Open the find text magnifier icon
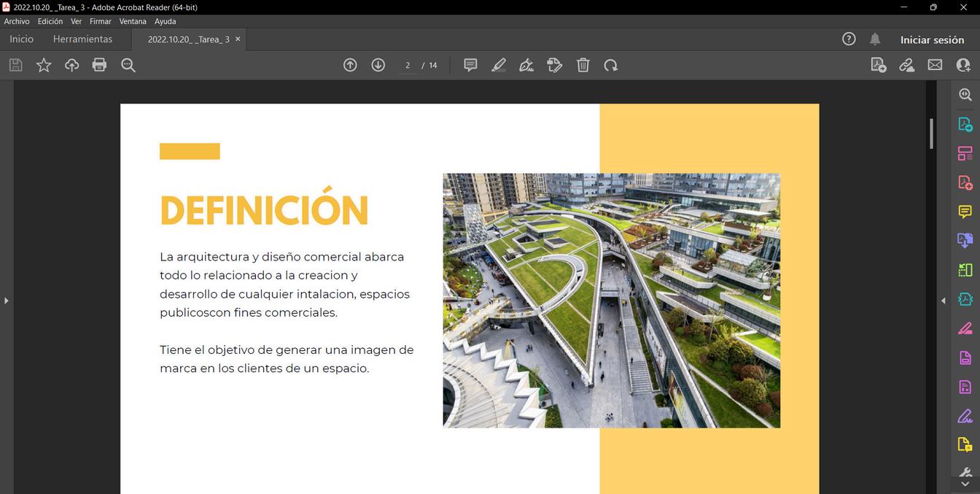Screen dimensions: 980x494 (128, 65)
